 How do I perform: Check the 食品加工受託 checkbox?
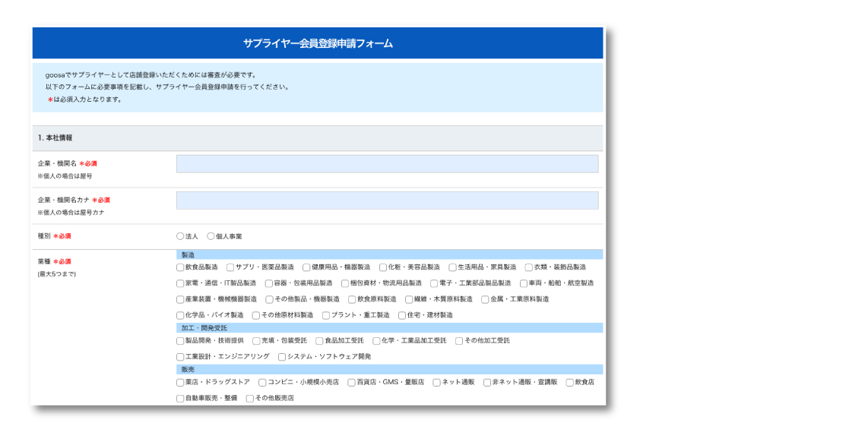[319, 341]
